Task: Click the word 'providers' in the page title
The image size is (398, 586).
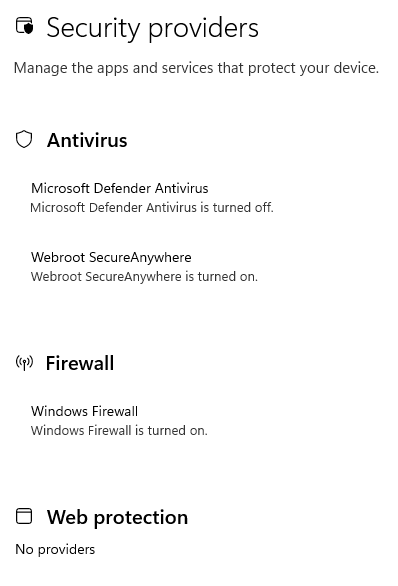Action: point(203,28)
